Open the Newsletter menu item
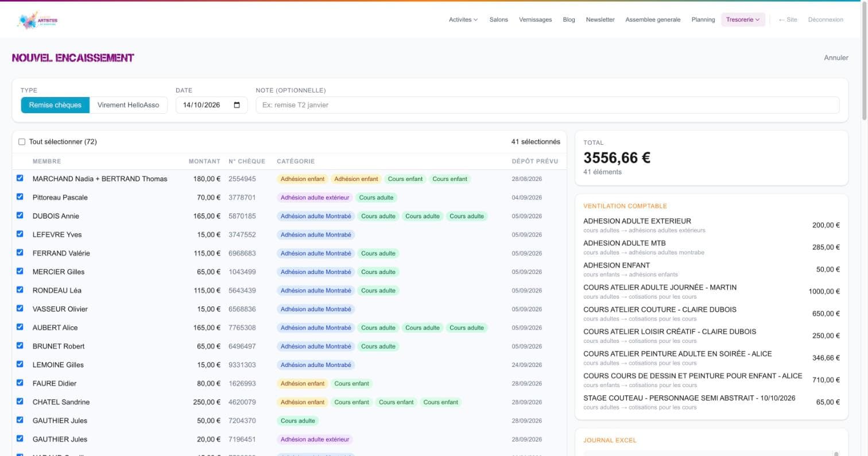The image size is (868, 456). point(600,20)
